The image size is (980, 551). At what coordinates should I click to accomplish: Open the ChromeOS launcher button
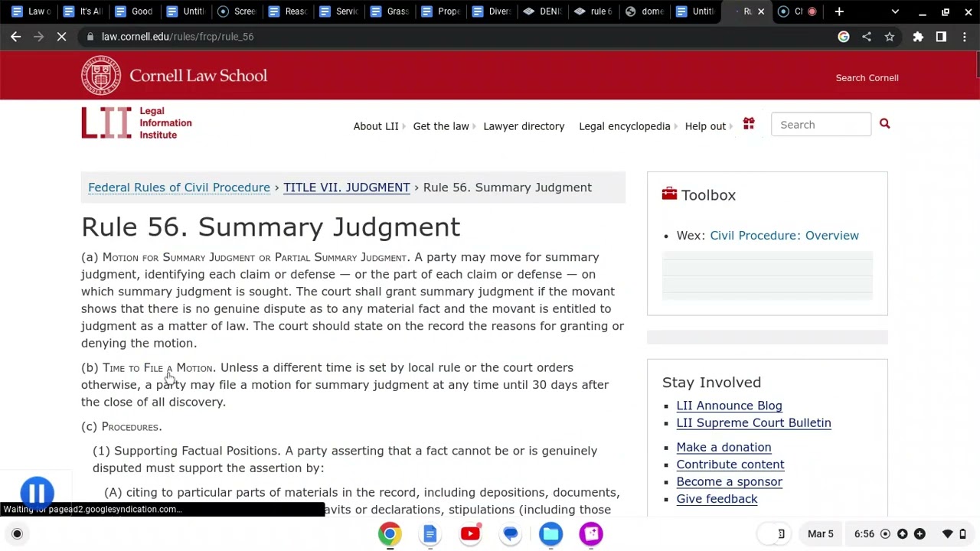17,534
